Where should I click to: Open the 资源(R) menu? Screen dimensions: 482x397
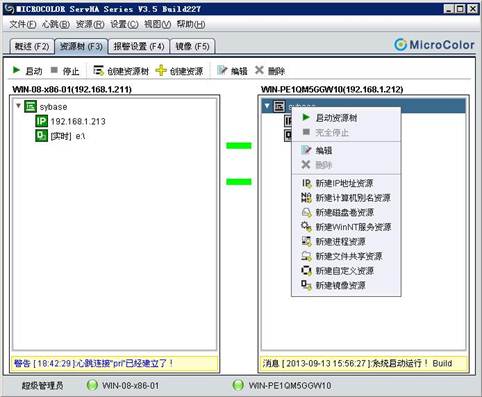click(x=90, y=24)
